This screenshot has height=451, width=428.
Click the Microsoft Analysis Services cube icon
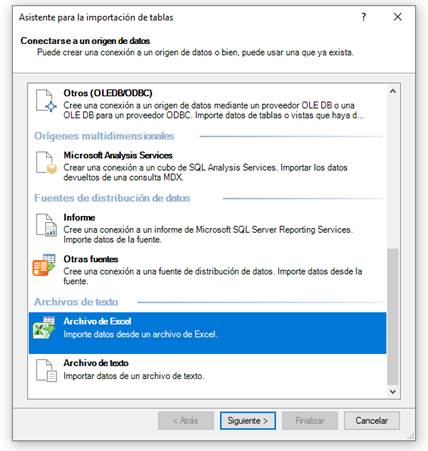tap(46, 162)
